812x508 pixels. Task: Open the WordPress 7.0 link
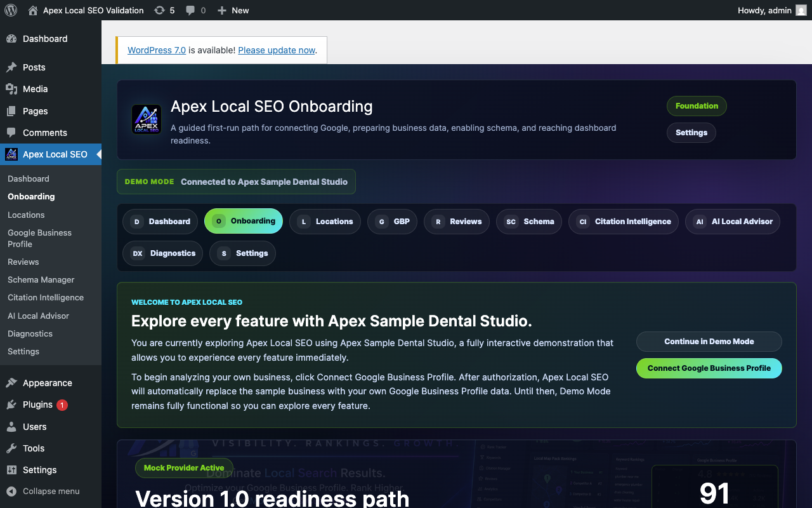click(x=157, y=50)
